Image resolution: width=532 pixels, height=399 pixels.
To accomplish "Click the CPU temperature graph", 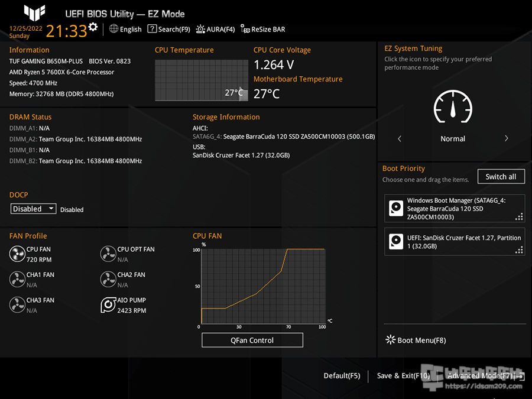I will pyautogui.click(x=202, y=80).
